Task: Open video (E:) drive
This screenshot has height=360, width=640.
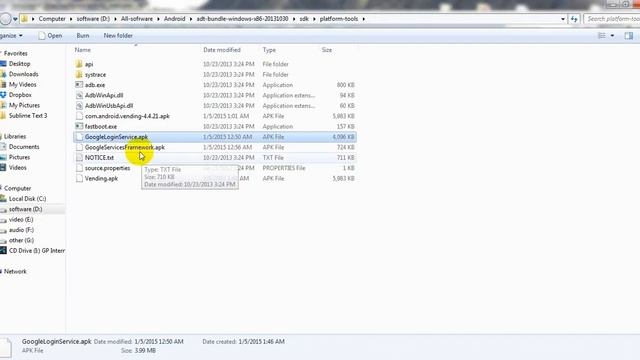Action: tap(21, 220)
